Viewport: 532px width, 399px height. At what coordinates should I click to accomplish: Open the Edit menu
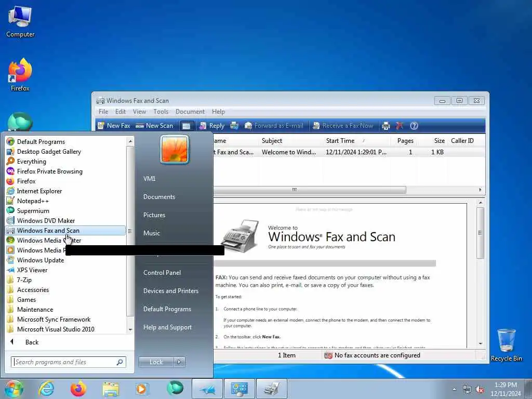(121, 112)
